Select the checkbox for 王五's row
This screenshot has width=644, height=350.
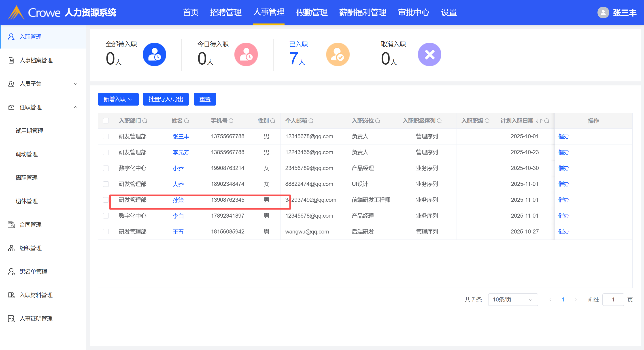pyautogui.click(x=106, y=231)
